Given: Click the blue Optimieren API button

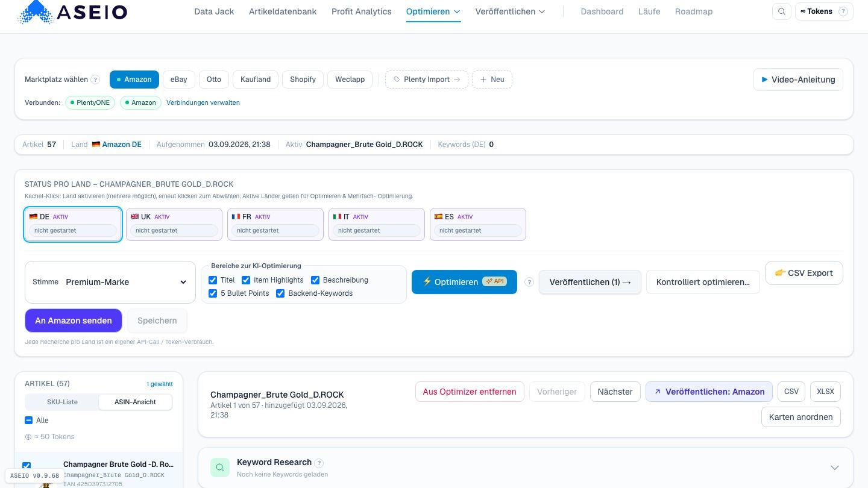Looking at the screenshot, I should (464, 282).
